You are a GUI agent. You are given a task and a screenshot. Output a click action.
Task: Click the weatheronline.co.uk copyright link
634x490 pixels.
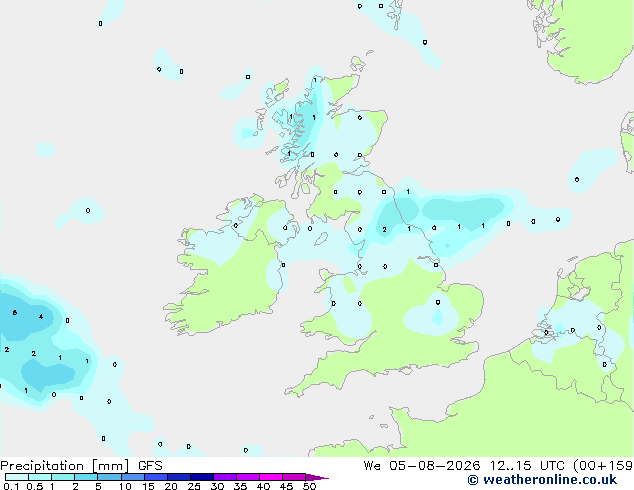pyautogui.click(x=542, y=480)
